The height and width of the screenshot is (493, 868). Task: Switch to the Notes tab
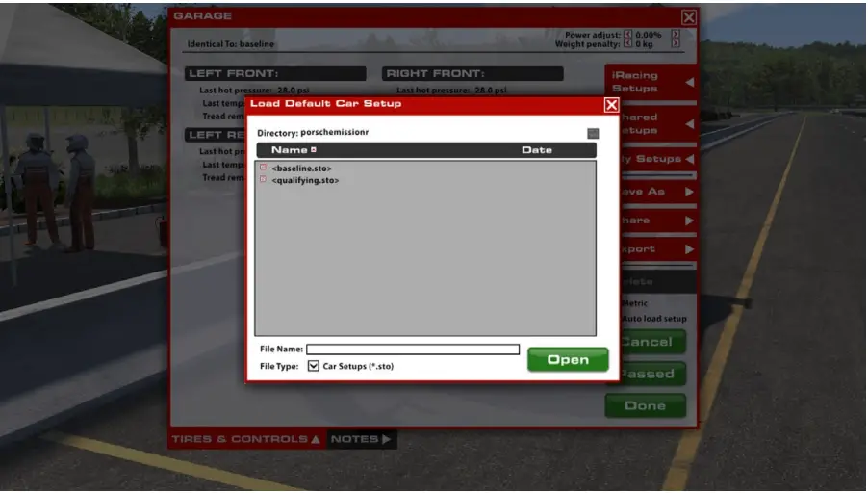(x=362, y=439)
